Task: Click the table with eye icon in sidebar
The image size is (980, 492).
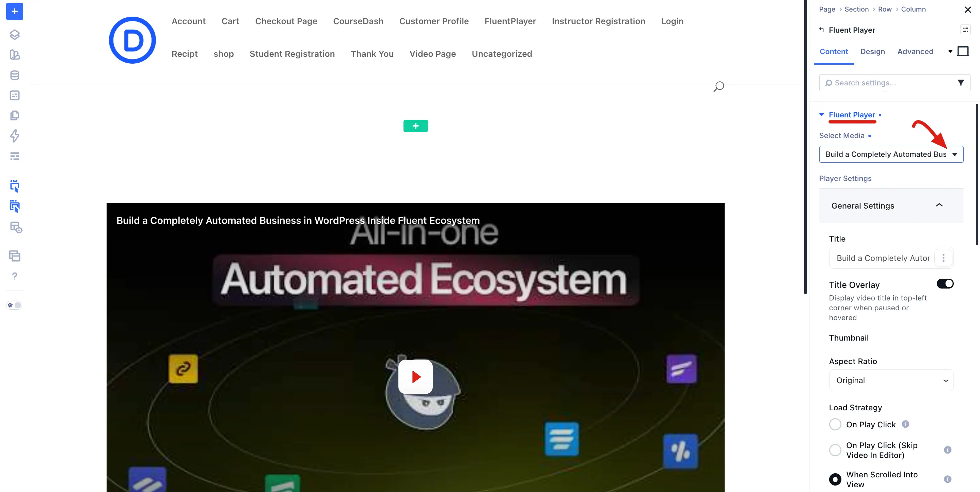Action: (16, 227)
